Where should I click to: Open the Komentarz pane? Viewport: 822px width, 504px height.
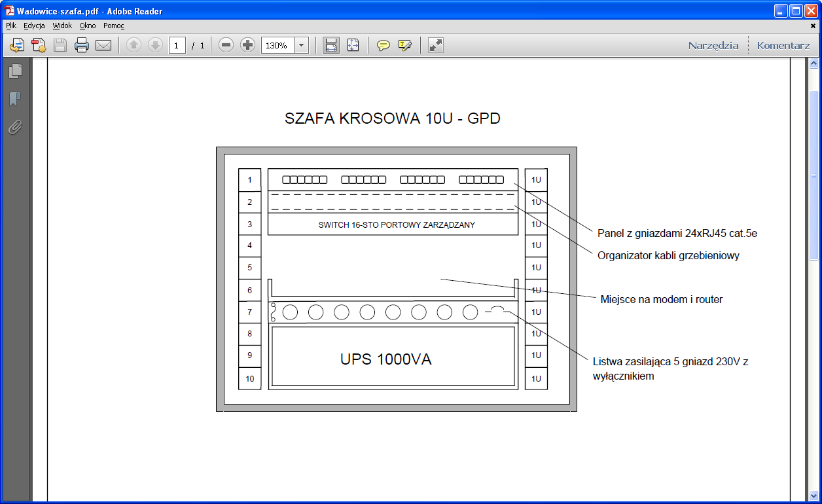783,45
